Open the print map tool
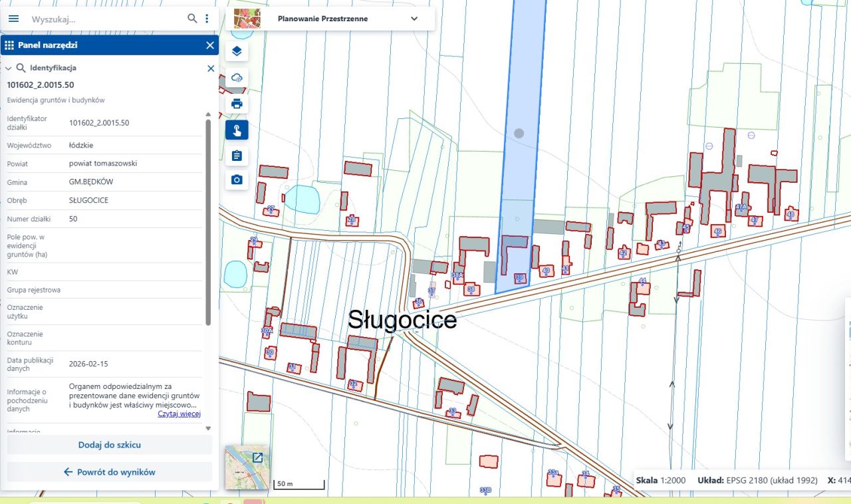The width and height of the screenshot is (851, 504). 237,104
